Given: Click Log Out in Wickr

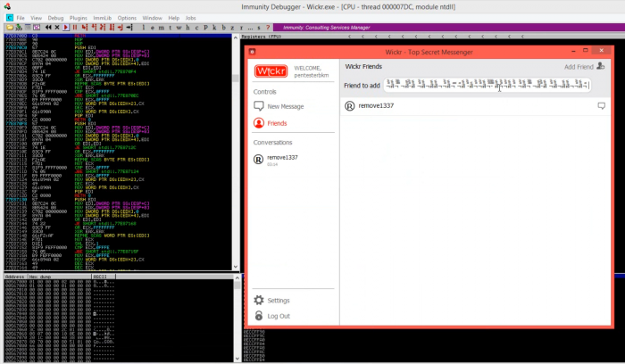Looking at the screenshot, I should [279, 316].
